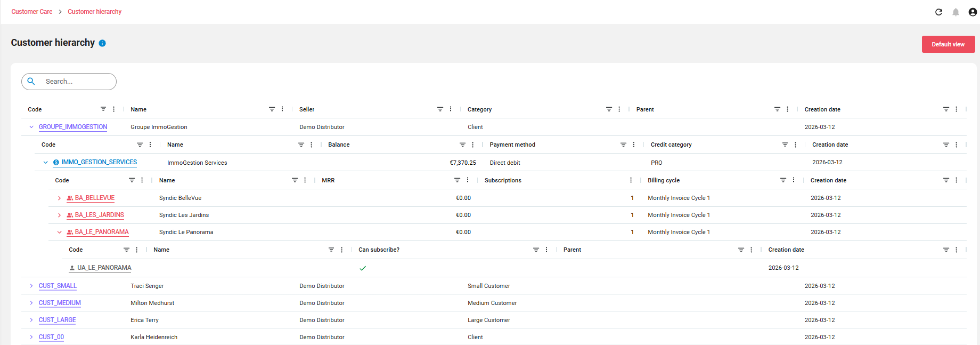This screenshot has height=345, width=980.
Task: Open column menu for Category
Action: coord(619,109)
